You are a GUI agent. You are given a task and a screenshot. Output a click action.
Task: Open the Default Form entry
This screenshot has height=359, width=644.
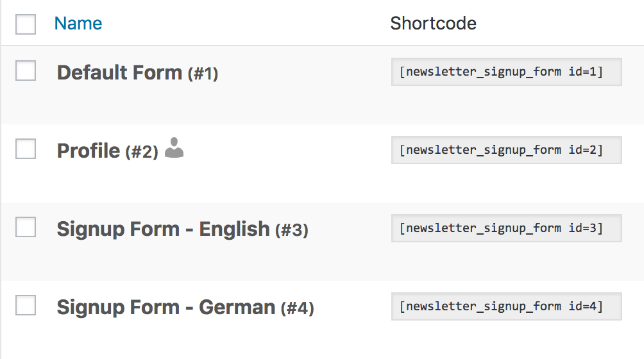(119, 72)
